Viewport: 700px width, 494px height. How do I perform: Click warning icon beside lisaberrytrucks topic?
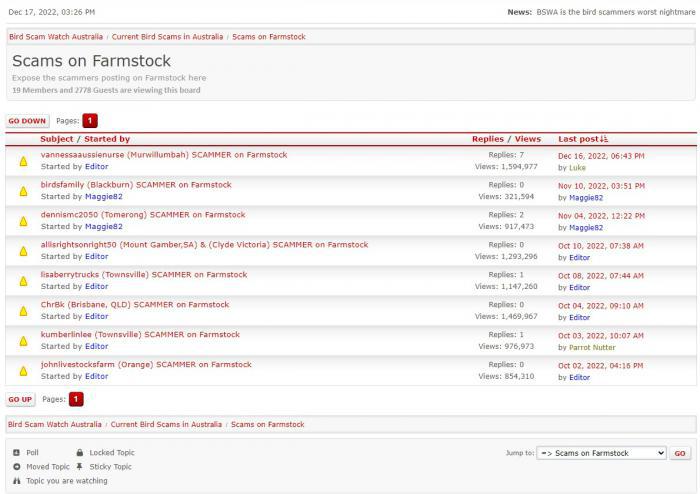[23, 282]
